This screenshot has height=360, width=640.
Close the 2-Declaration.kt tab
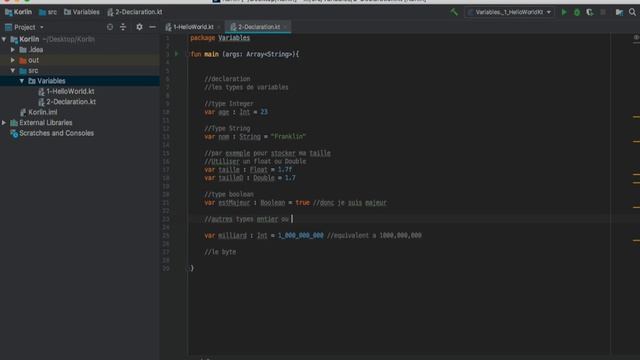(285, 27)
